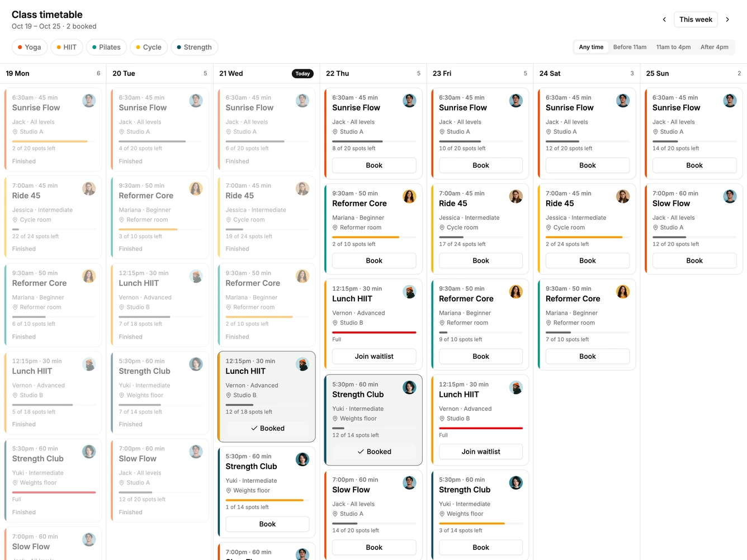The image size is (747, 560).
Task: Click Jack's avatar on Sunday Sunrise Flow
Action: [x=730, y=101]
